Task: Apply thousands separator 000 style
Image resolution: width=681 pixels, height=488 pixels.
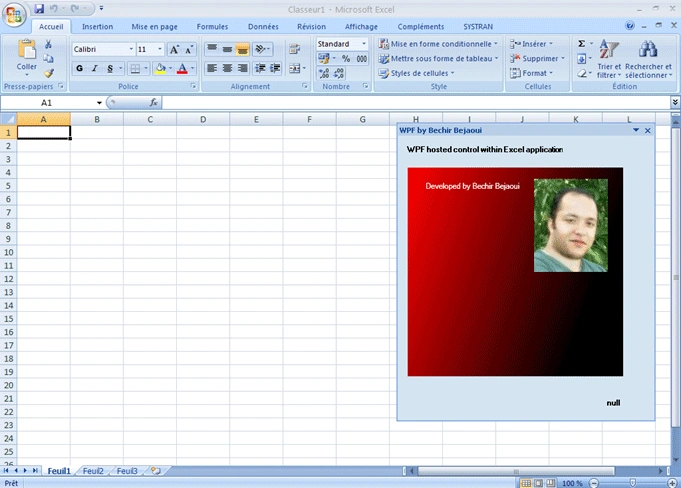Action: coord(361,58)
